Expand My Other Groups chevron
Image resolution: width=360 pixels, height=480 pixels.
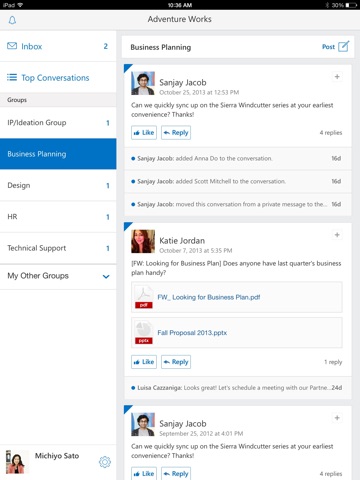click(106, 276)
